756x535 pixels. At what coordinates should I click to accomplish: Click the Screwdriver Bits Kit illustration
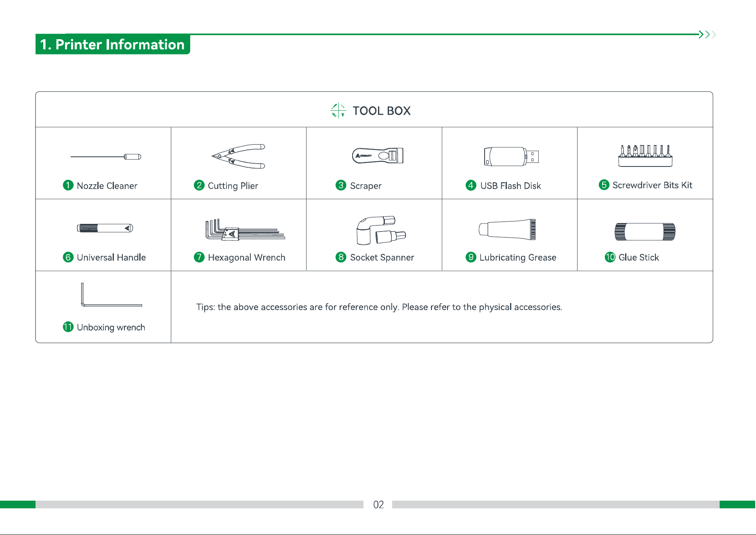pyautogui.click(x=645, y=156)
